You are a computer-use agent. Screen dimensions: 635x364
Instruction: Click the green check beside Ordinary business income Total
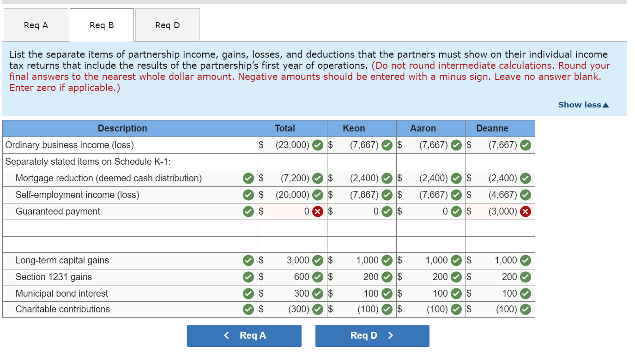(x=317, y=145)
